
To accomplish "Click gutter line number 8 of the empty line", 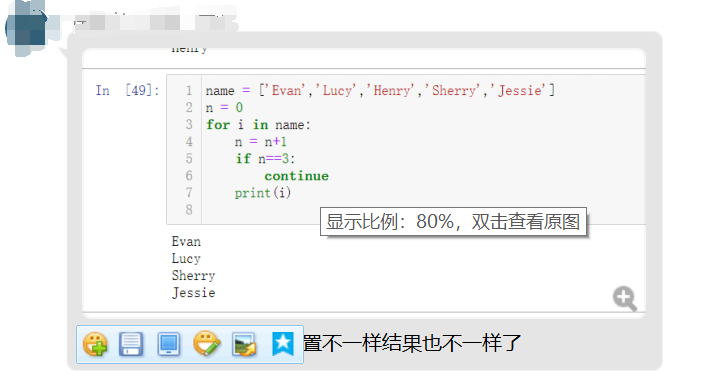I will coord(189,210).
